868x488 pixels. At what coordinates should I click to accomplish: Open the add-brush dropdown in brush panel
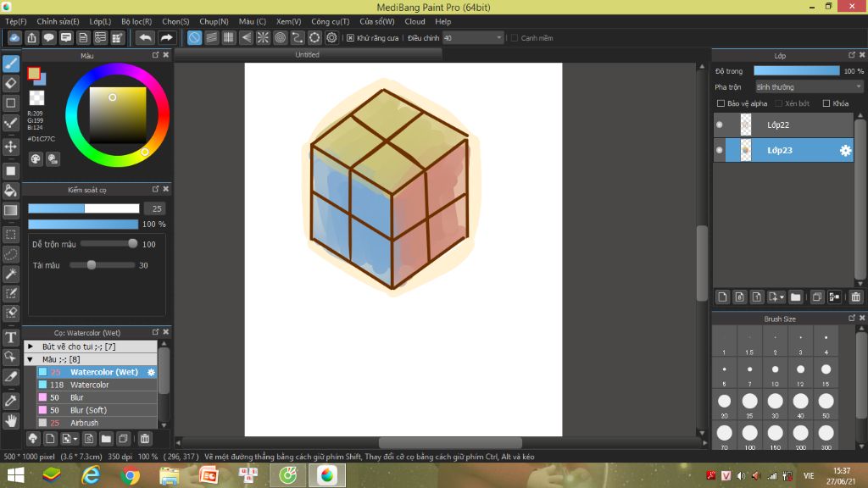click(x=70, y=439)
